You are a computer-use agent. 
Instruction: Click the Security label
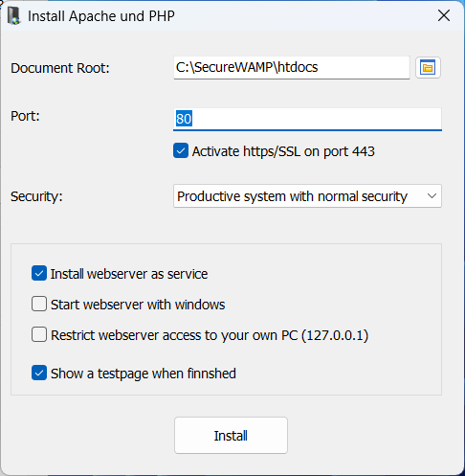click(36, 196)
